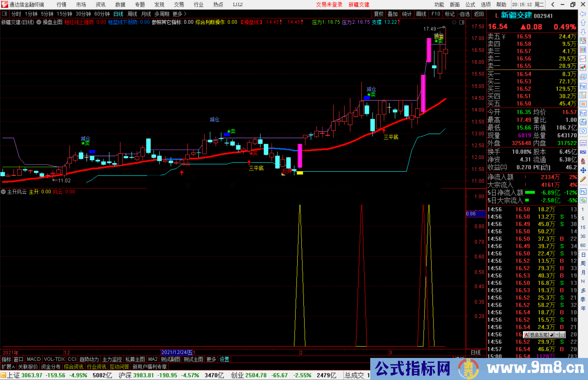588x380 pixels.
Task: Click the F10 company info sidebar icon
Action: tap(583, 86)
